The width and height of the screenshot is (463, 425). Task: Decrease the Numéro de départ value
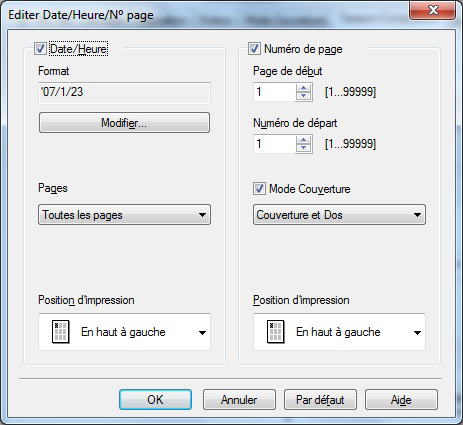coord(303,148)
